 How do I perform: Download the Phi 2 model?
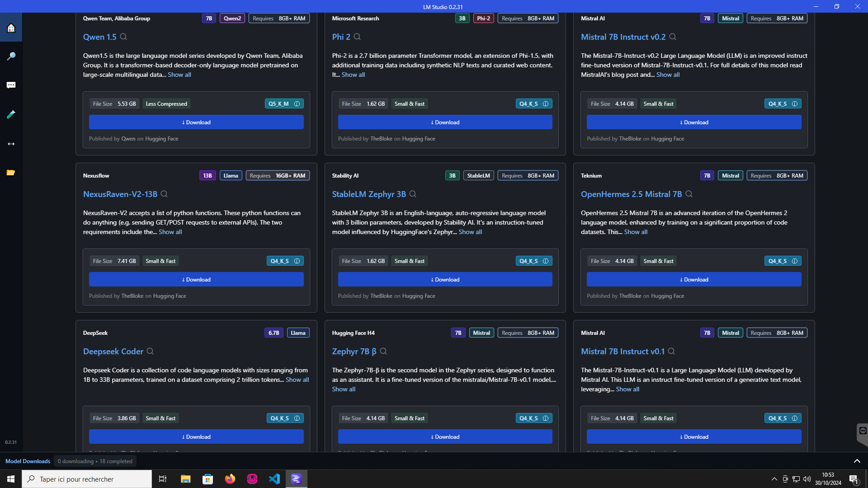[445, 122]
